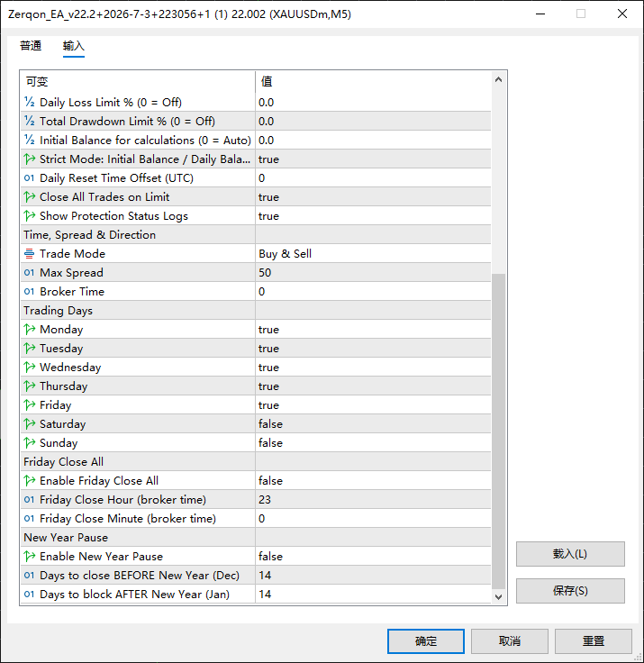This screenshot has height=663, width=644.
Task: Edit the Days to block AFTER value 14
Action: tap(373, 594)
